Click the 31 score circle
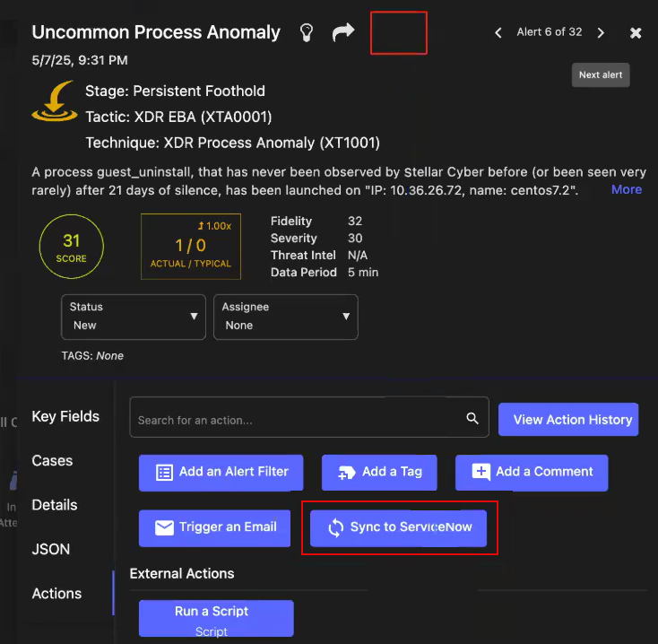 [72, 246]
